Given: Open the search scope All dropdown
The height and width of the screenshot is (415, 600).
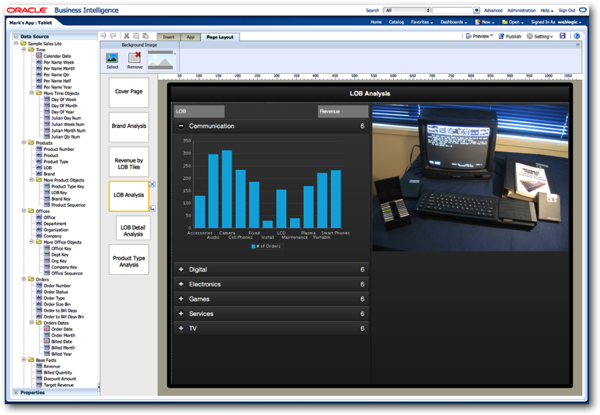Looking at the screenshot, I should [x=407, y=10].
